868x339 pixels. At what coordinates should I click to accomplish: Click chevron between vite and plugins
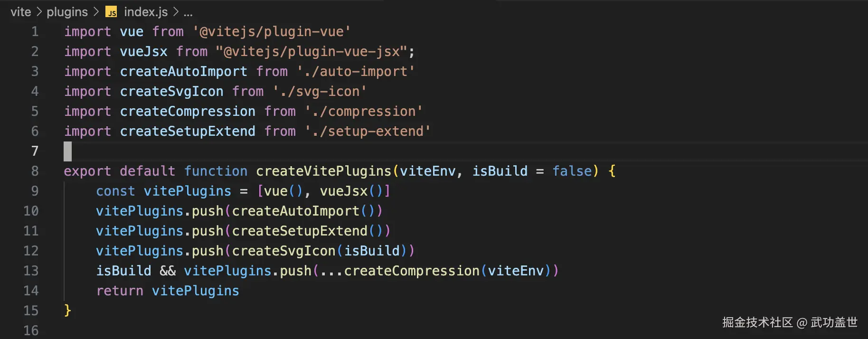pyautogui.click(x=39, y=12)
